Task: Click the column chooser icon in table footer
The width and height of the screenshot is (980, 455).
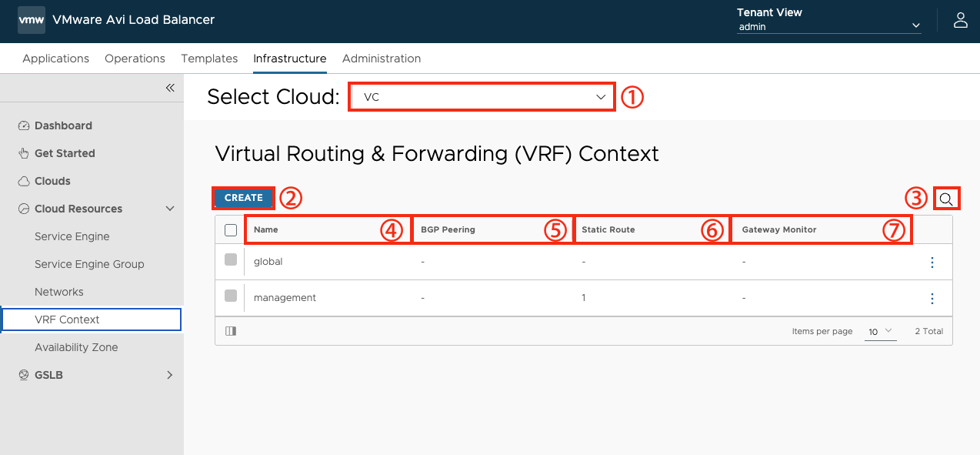Action: [231, 331]
